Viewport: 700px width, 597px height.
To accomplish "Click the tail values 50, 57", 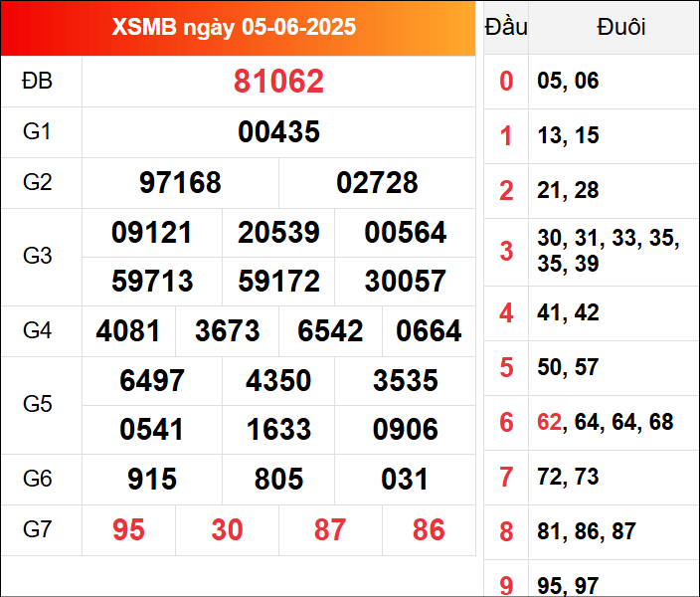I will 568,367.
